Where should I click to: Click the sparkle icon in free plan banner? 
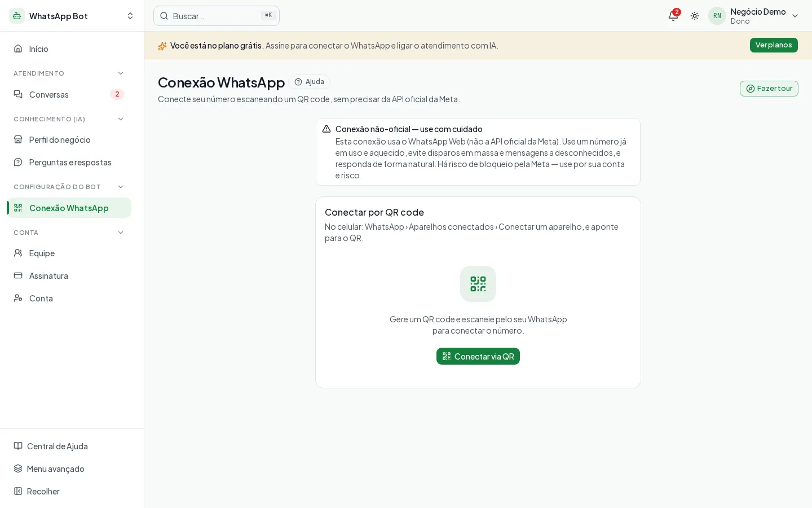tap(162, 46)
